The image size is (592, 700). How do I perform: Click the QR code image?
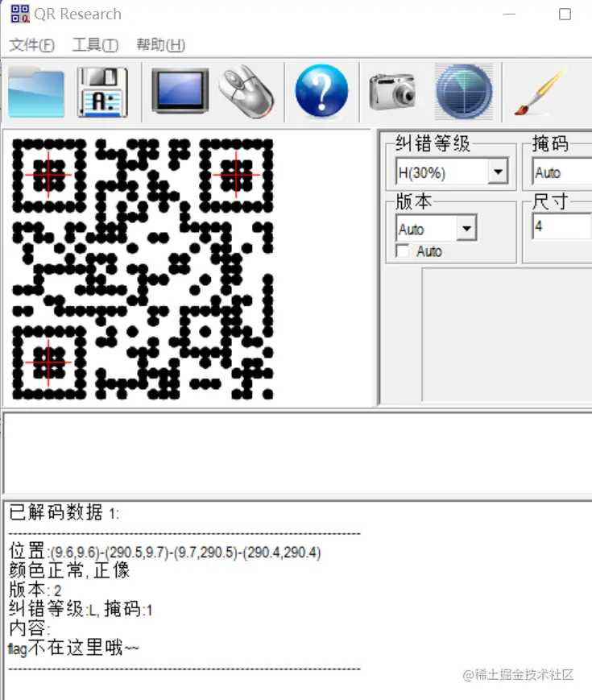[143, 269]
